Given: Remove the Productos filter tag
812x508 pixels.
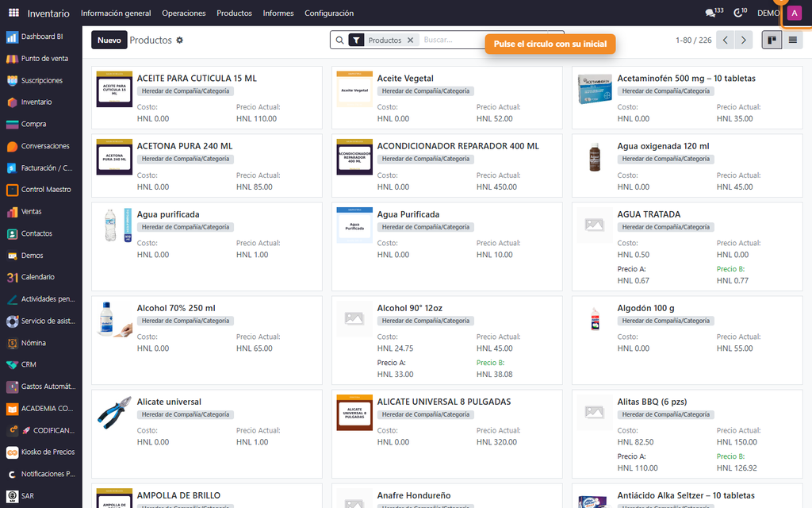Looking at the screenshot, I should [x=410, y=40].
